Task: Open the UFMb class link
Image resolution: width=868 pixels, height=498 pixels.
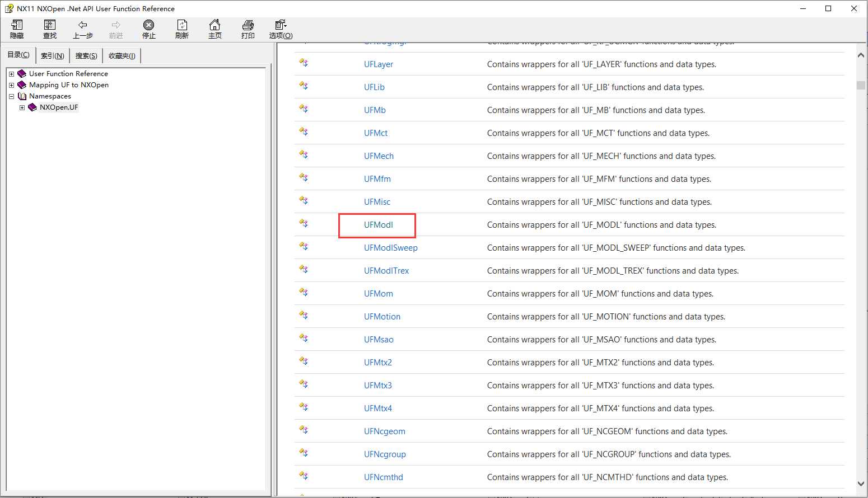Action: pyautogui.click(x=375, y=110)
